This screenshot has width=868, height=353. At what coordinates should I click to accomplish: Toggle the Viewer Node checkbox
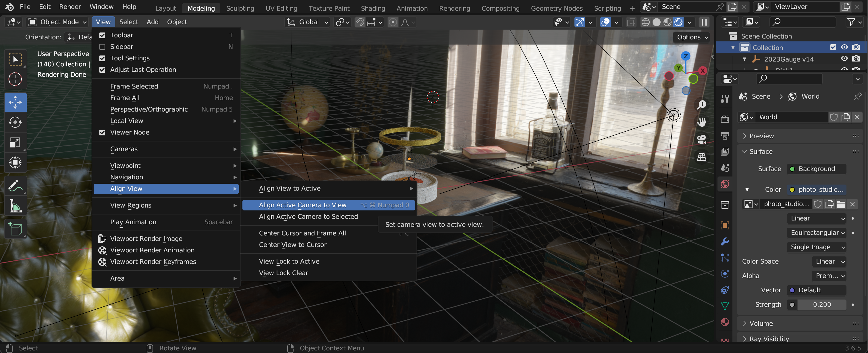pos(103,133)
